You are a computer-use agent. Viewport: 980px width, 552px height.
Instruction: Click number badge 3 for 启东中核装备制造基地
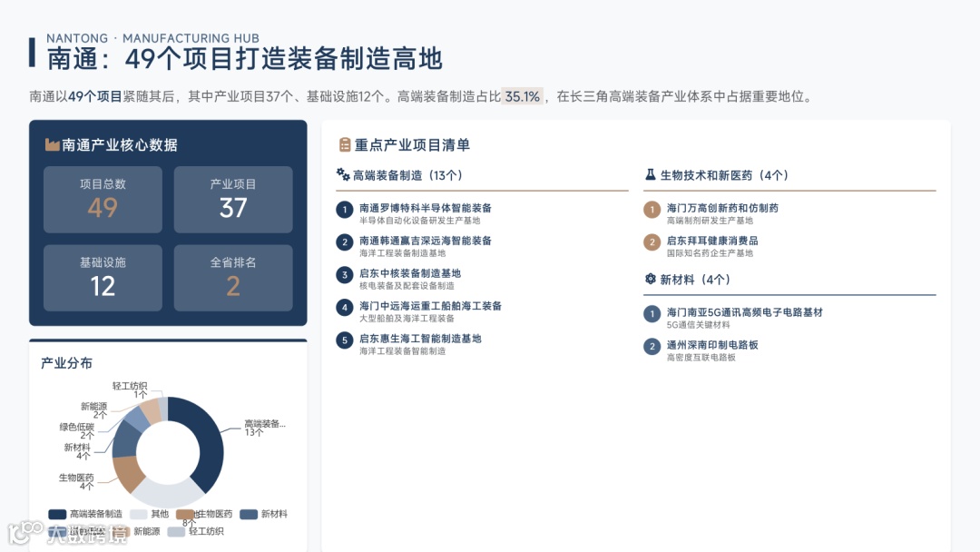point(345,274)
